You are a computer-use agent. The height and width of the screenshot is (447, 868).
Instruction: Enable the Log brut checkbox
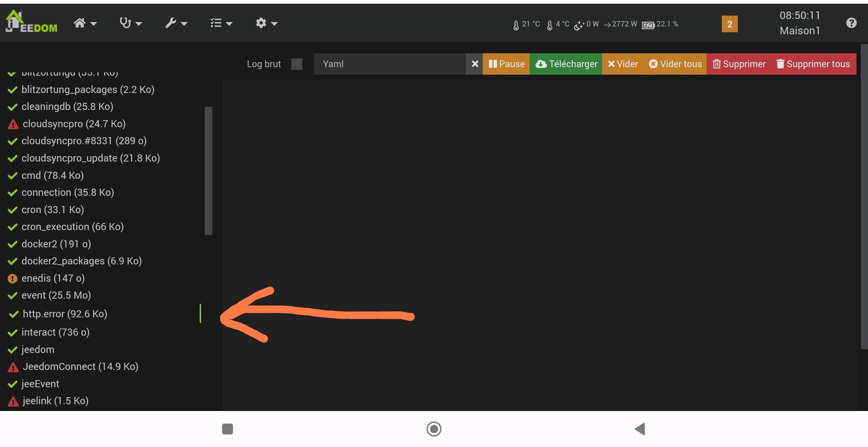(x=297, y=64)
